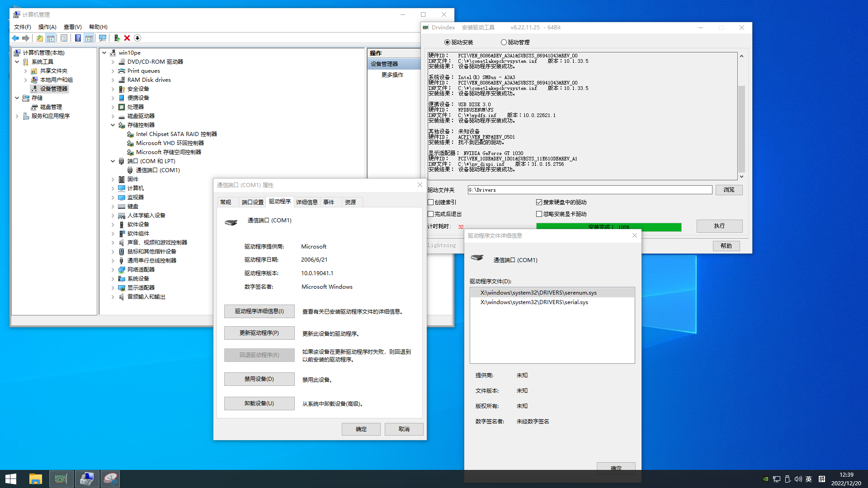Open the 文件(F) menu
The image size is (868, 488).
(x=22, y=27)
